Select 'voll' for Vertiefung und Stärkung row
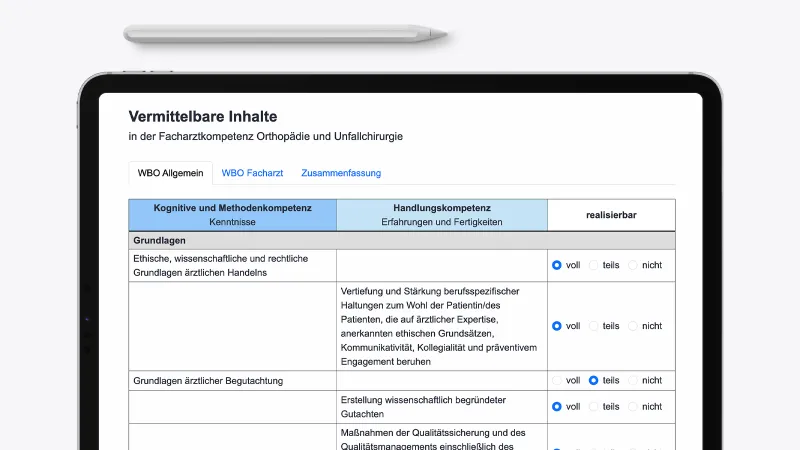 (x=557, y=326)
